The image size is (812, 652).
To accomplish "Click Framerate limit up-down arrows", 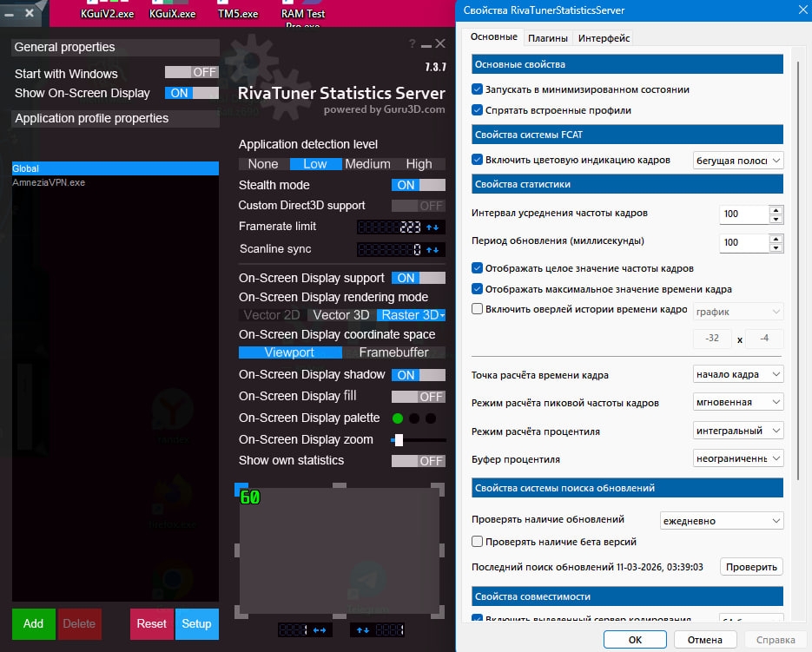I will click(432, 227).
